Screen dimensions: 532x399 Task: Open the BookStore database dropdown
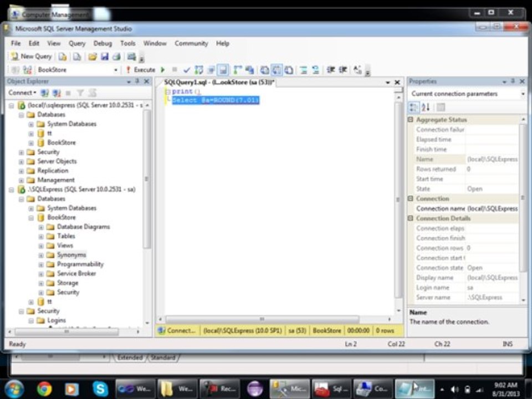116,70
